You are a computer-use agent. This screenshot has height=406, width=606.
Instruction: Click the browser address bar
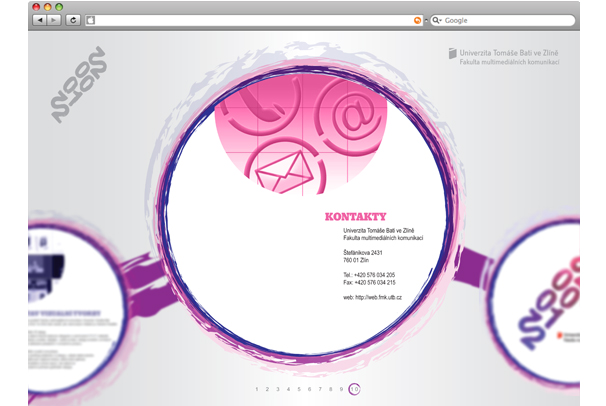pos(250,20)
